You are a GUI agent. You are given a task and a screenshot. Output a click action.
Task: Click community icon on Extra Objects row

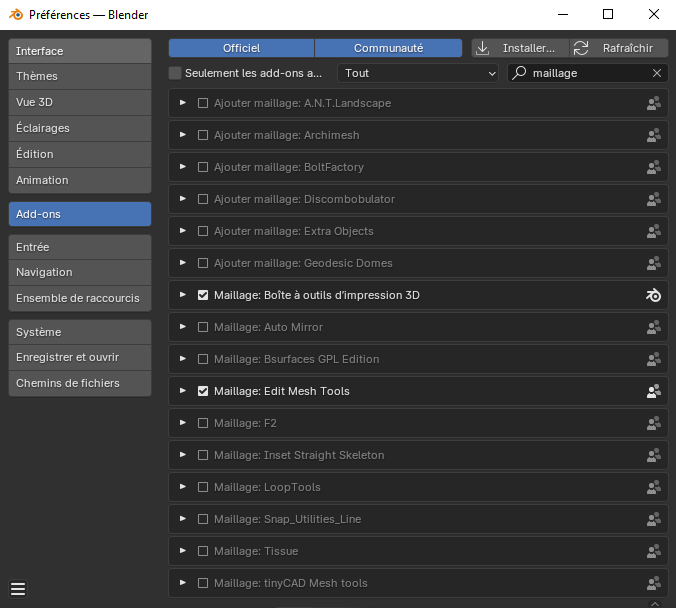[654, 231]
